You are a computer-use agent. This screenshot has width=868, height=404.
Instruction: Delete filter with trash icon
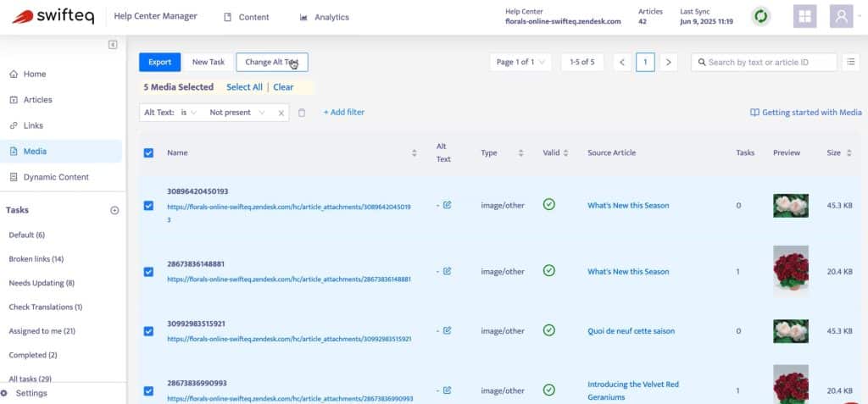[302, 113]
